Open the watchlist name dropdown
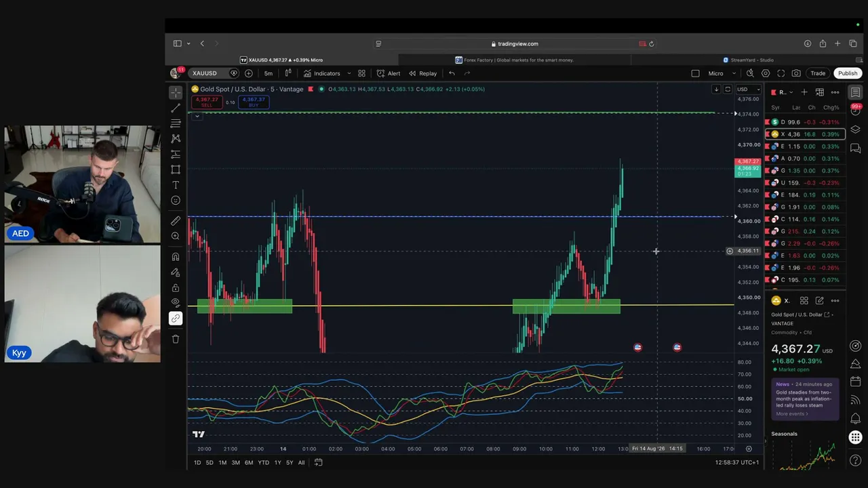868x488 pixels. click(x=785, y=92)
